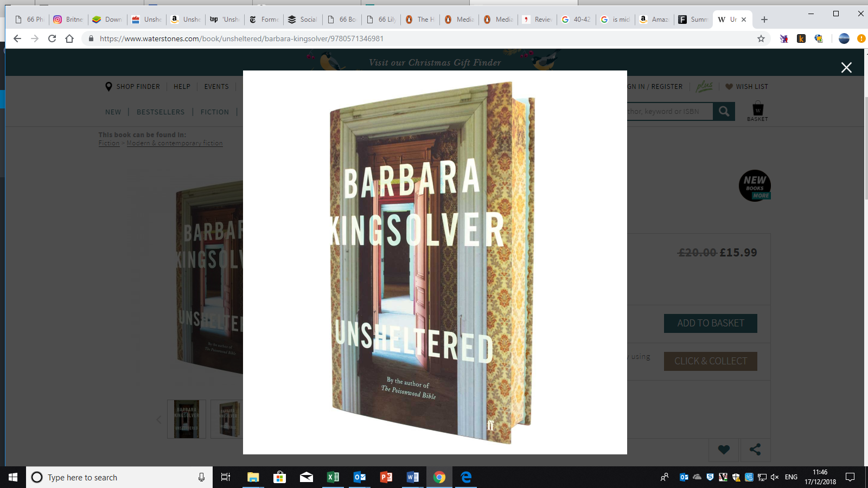Go forward in browser history
The height and width of the screenshot is (488, 868).
(35, 38)
